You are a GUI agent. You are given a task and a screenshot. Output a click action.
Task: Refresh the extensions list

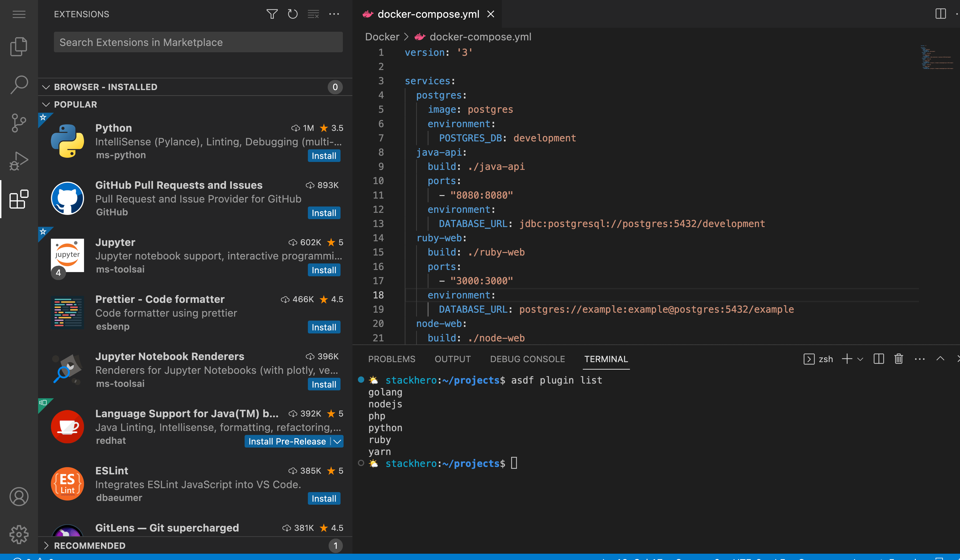[x=292, y=14]
